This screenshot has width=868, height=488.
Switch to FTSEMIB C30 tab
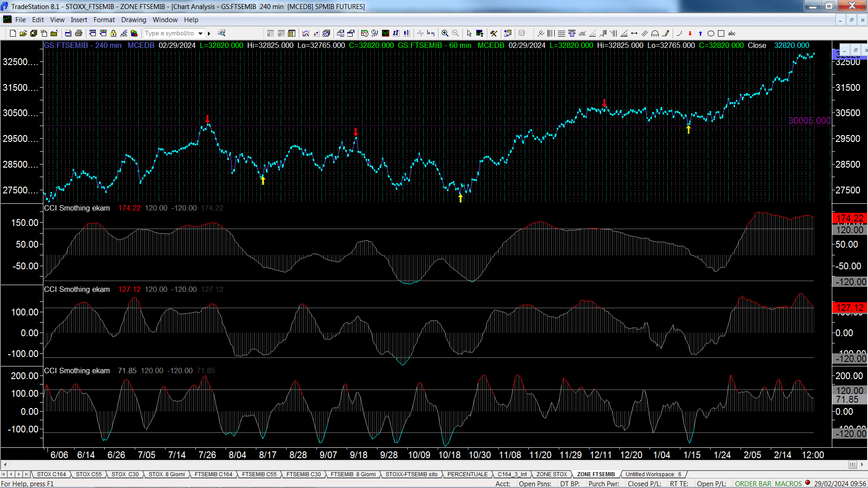[304, 474]
